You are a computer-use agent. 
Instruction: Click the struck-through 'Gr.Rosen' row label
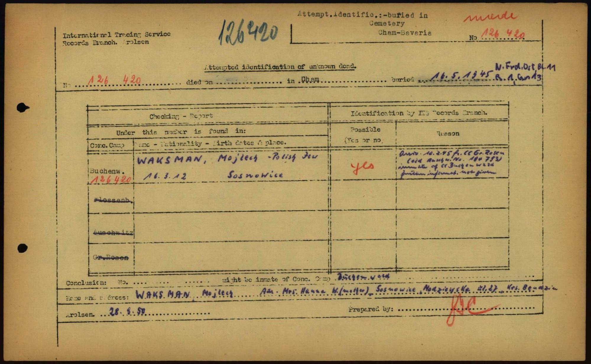pos(111,257)
